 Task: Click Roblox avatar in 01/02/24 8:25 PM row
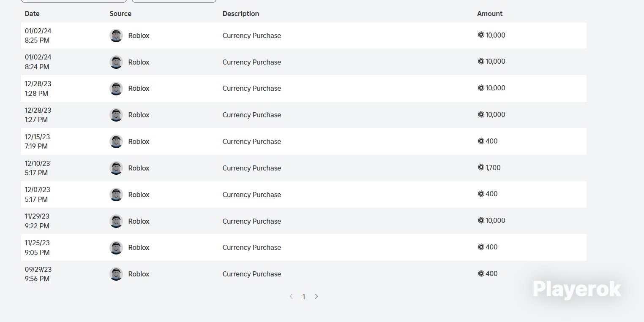116,35
